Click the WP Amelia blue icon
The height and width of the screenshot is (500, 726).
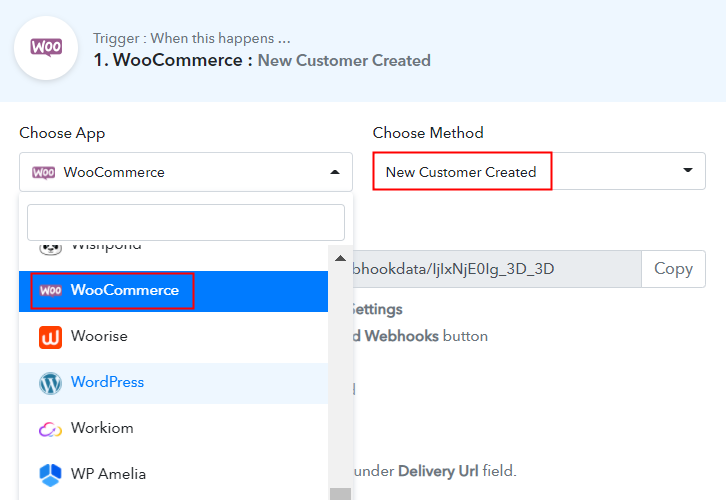pyautogui.click(x=50, y=475)
